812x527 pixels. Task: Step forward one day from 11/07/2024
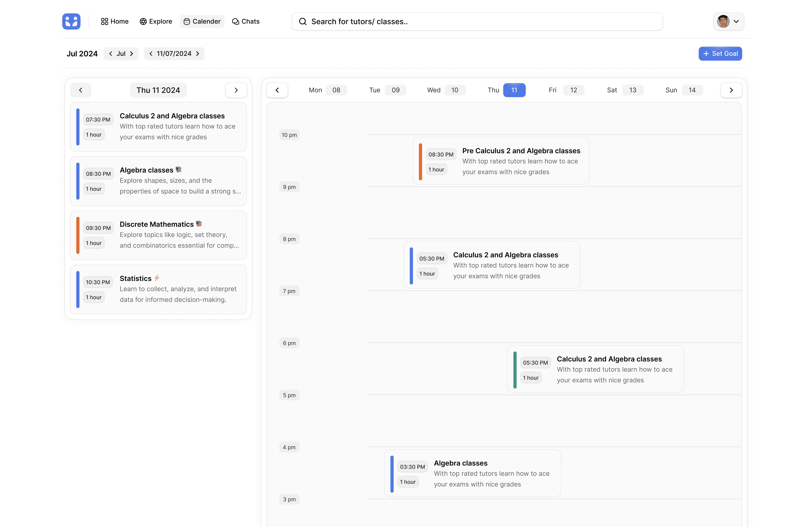point(197,54)
